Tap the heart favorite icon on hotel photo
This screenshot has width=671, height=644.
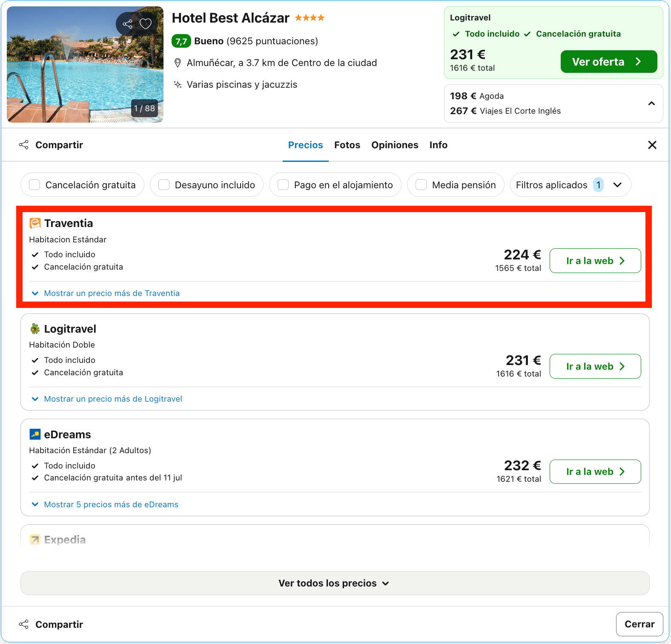coord(146,24)
